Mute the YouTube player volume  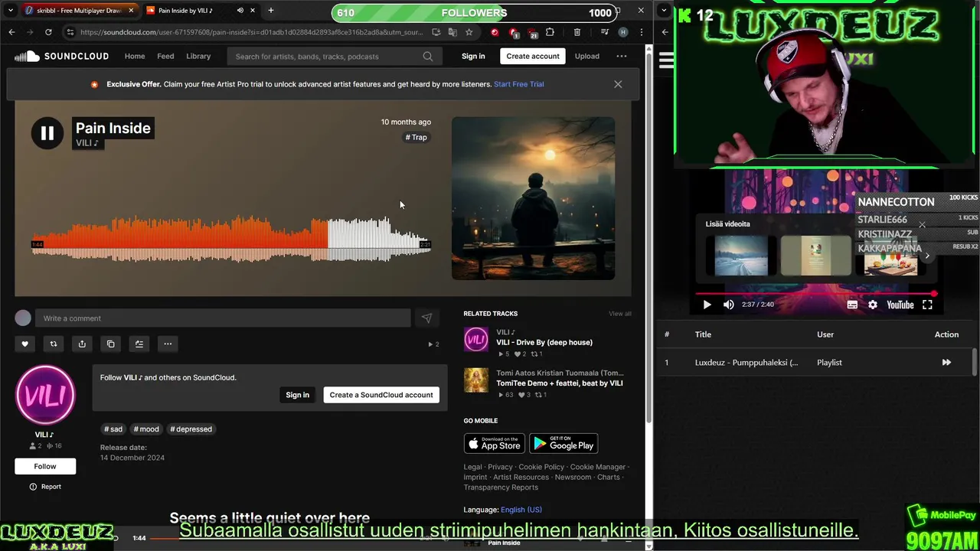point(728,305)
